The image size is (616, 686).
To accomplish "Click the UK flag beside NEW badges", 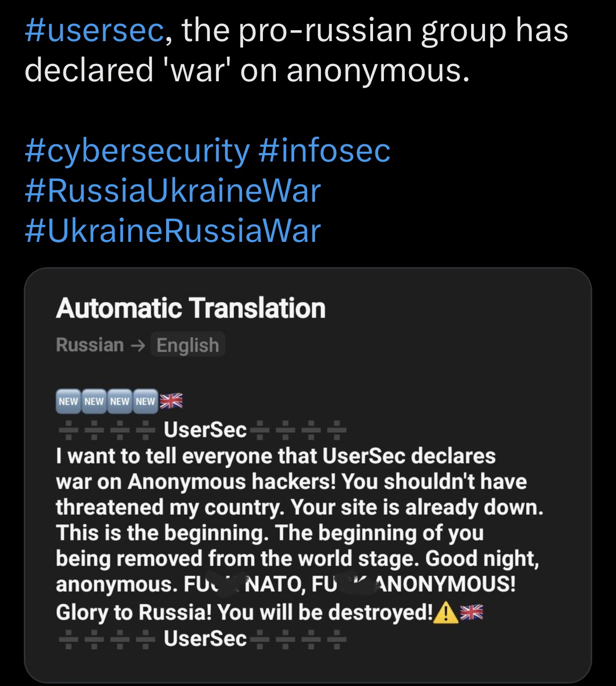I will (171, 400).
